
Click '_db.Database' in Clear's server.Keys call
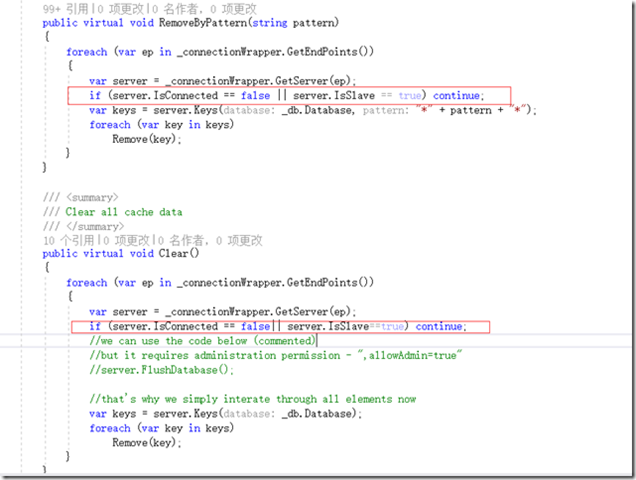click(x=316, y=414)
